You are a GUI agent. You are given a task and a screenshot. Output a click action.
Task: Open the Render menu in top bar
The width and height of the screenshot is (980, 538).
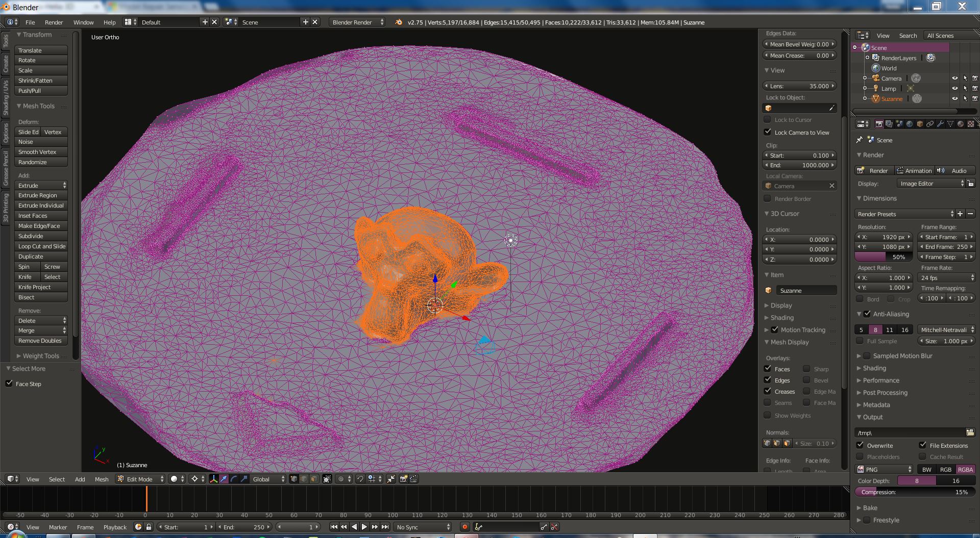click(54, 22)
